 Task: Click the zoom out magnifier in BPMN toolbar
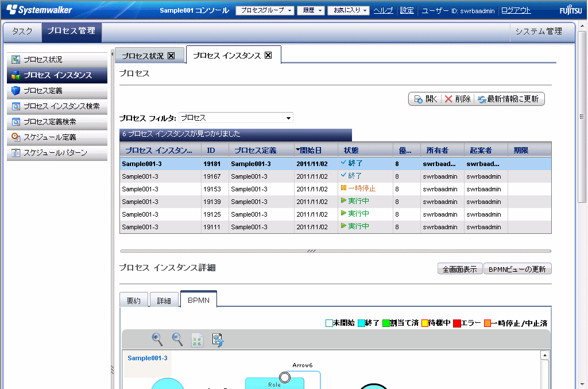tap(177, 339)
